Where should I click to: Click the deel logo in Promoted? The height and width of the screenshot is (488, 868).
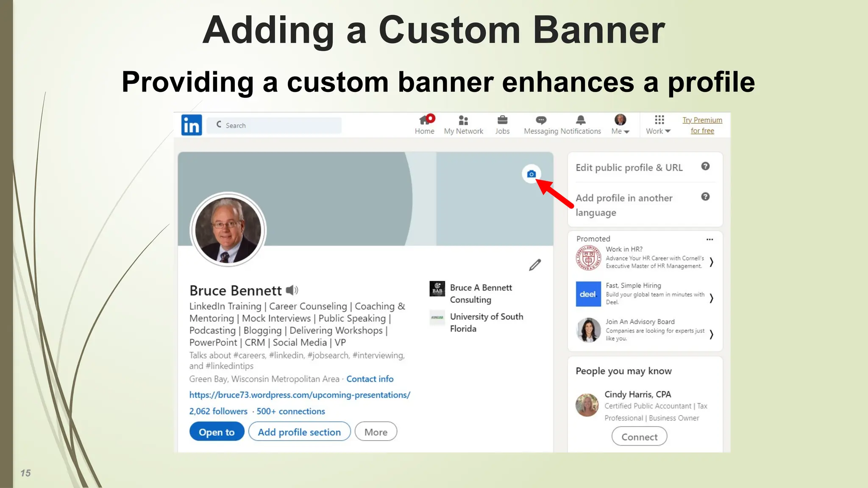tap(588, 294)
